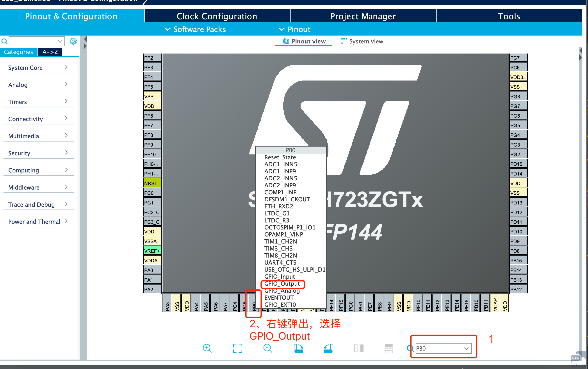588x369 pixels.
Task: Click pin VCAP on the chip bottom
Action: click(x=495, y=303)
